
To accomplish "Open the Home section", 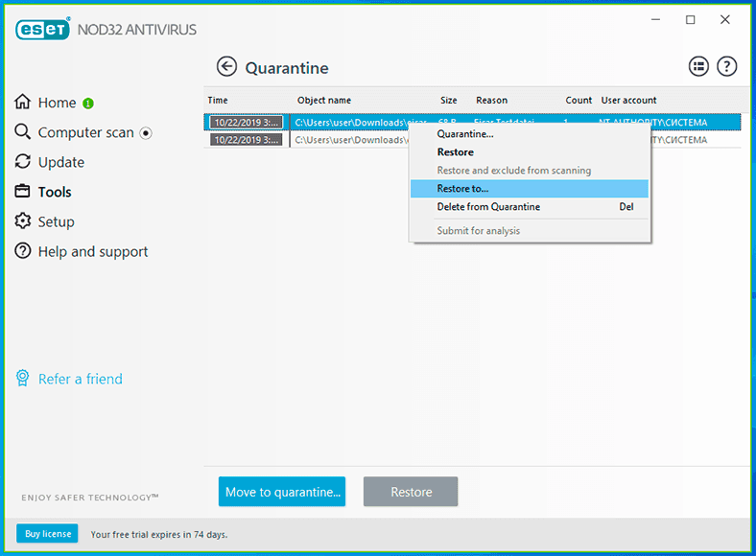I will coord(57,103).
